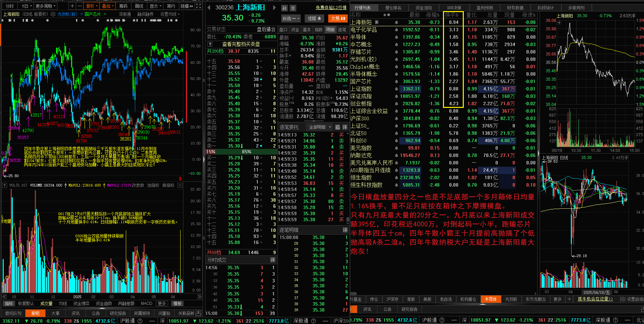
Task: Open 免费体验L2行情 link
Action: (x=331, y=7)
